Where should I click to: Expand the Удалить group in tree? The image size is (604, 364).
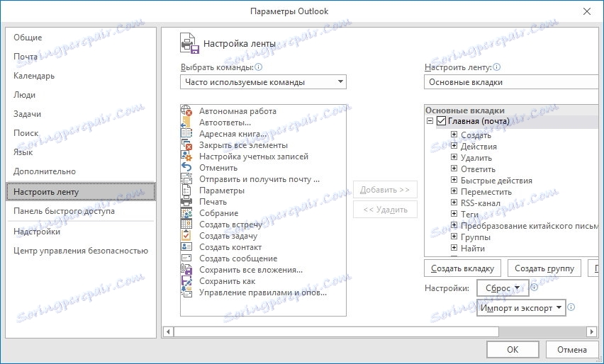coord(454,157)
